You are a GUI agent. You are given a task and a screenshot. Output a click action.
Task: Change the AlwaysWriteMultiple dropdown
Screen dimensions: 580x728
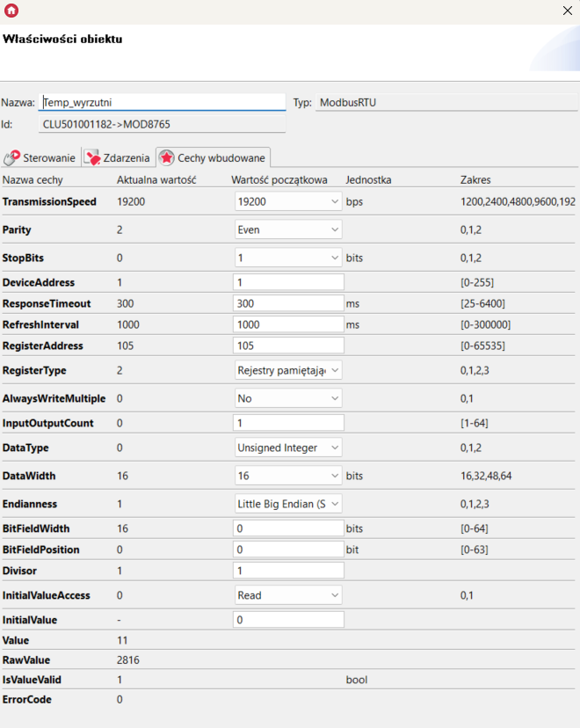[x=288, y=398]
